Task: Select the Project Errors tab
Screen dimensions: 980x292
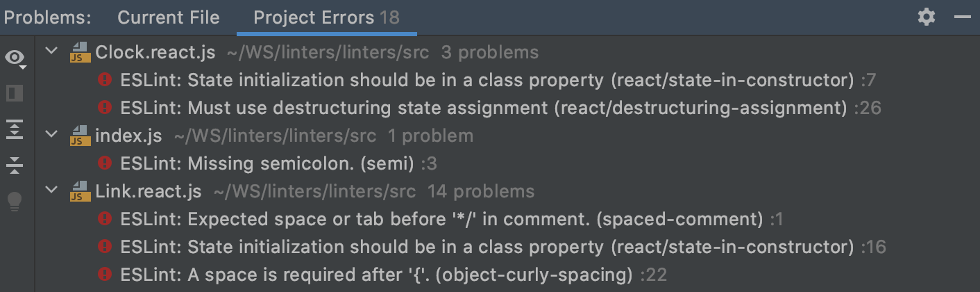Action: (326, 17)
